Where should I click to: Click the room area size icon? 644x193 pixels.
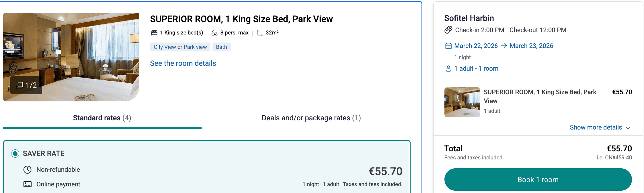pyautogui.click(x=260, y=33)
